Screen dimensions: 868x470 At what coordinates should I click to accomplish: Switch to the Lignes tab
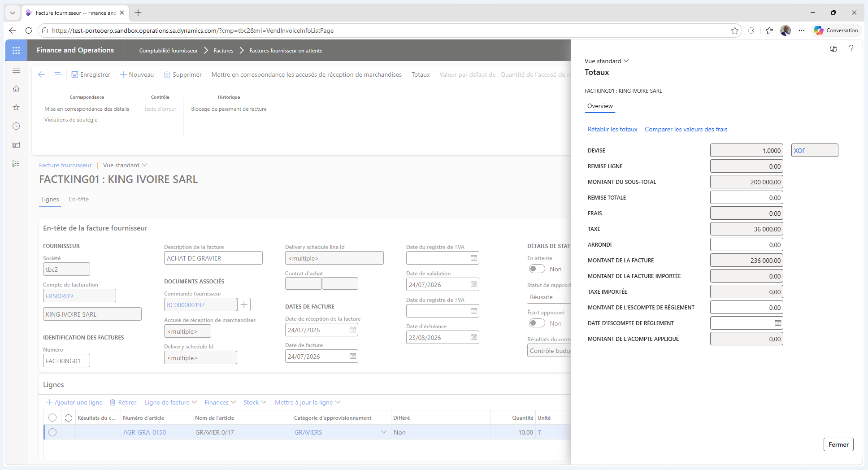coord(50,200)
